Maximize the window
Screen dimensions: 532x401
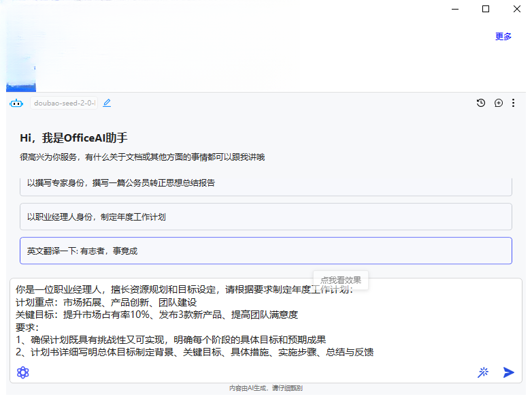(486, 9)
